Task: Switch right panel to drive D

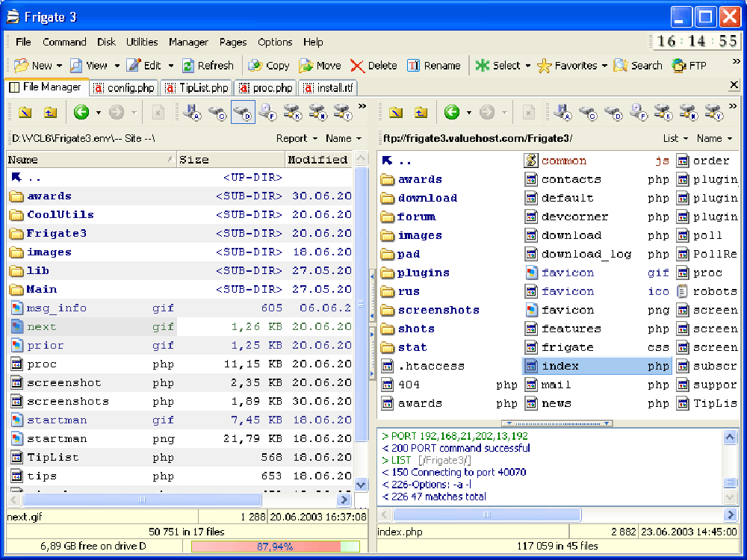Action: [x=613, y=113]
